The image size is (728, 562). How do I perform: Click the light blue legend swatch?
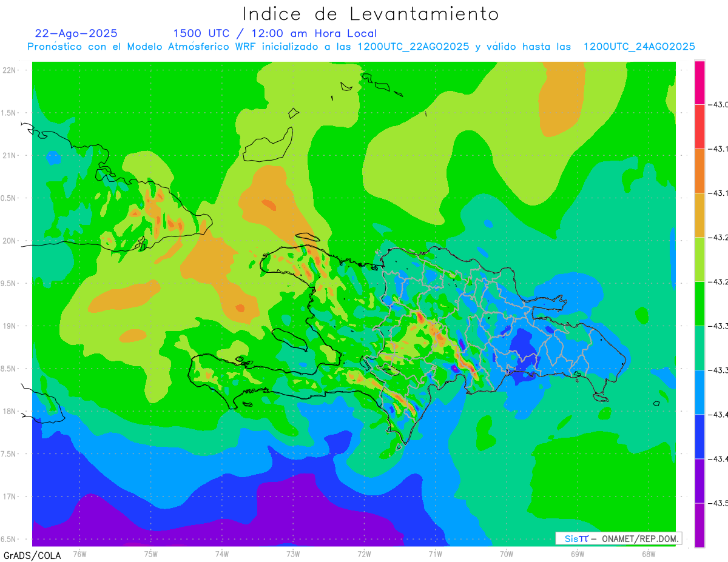pyautogui.click(x=699, y=392)
